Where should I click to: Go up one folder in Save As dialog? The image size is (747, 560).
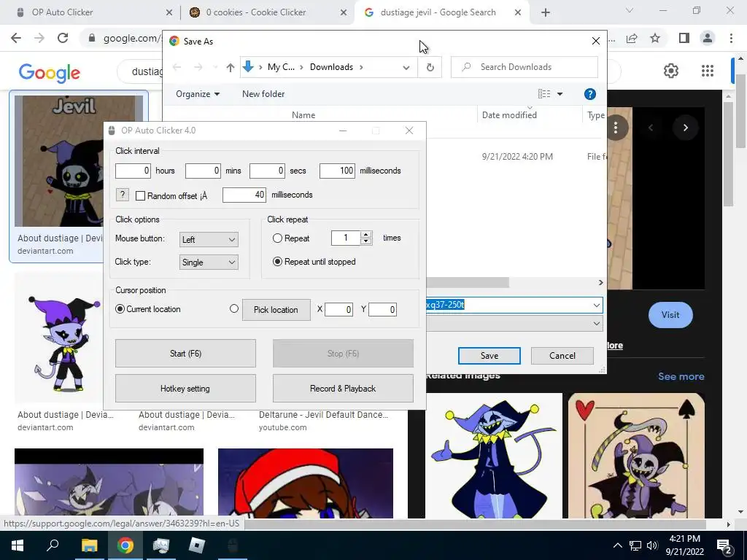point(231,67)
